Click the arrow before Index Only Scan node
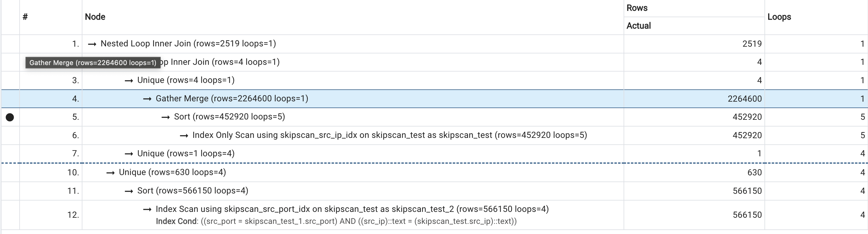 (x=184, y=136)
